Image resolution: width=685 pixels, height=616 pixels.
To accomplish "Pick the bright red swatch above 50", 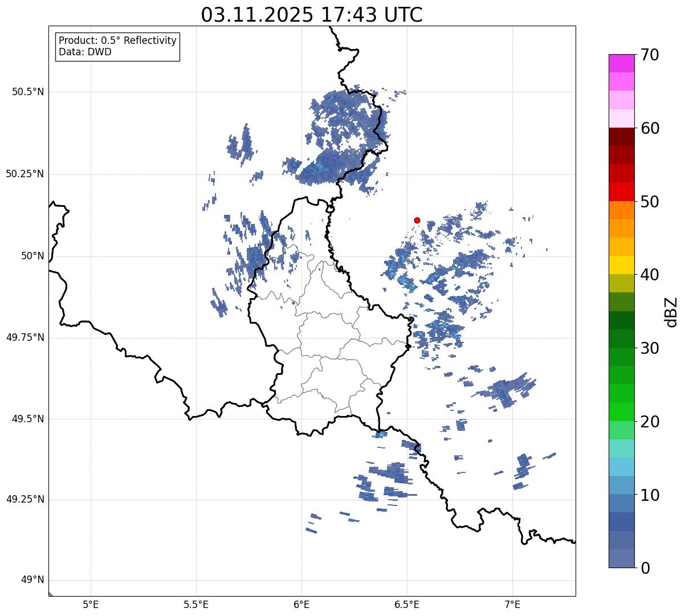I will pos(622,191).
